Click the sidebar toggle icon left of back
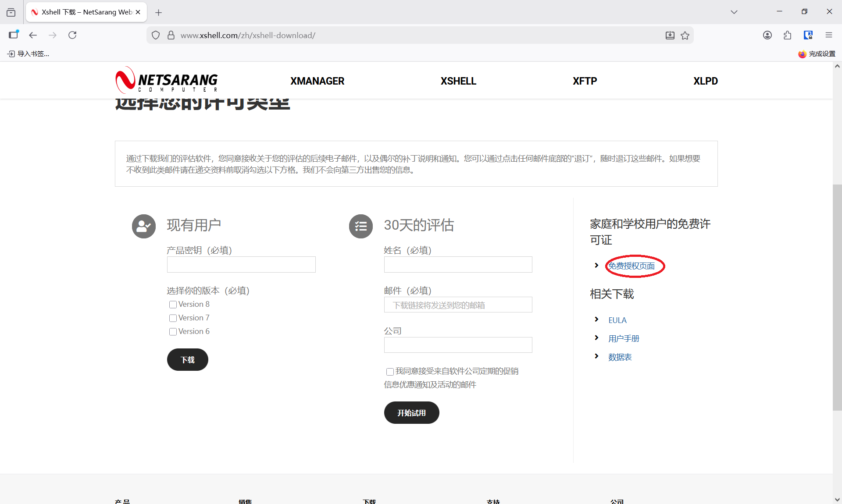Viewport: 842px width, 504px height. point(14,35)
